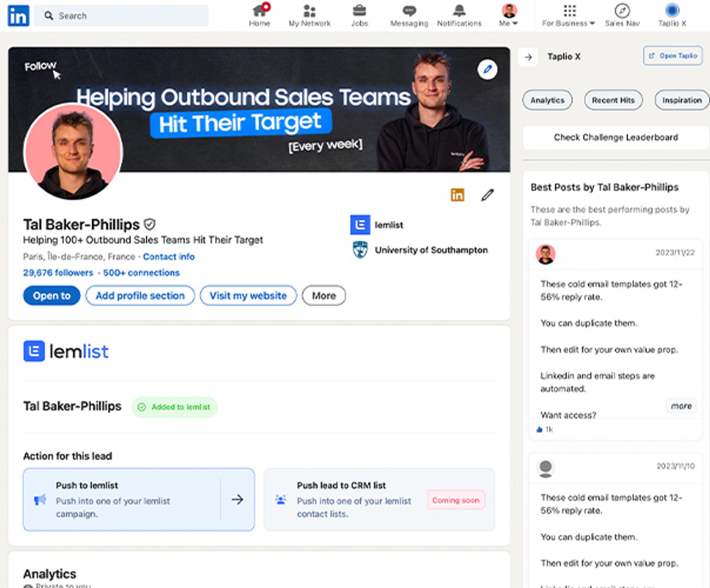Click the 1k likes thumbs-up icon
The image size is (710, 588).
[x=540, y=430]
